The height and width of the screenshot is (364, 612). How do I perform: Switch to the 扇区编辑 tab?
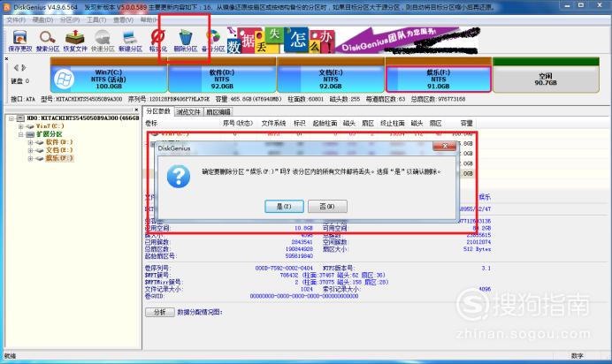coord(218,112)
